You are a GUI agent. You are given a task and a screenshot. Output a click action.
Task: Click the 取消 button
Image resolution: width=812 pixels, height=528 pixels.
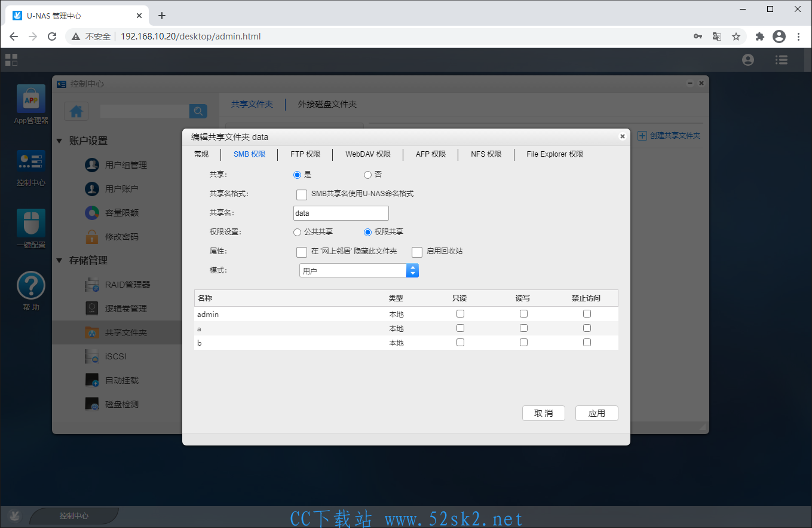click(544, 413)
